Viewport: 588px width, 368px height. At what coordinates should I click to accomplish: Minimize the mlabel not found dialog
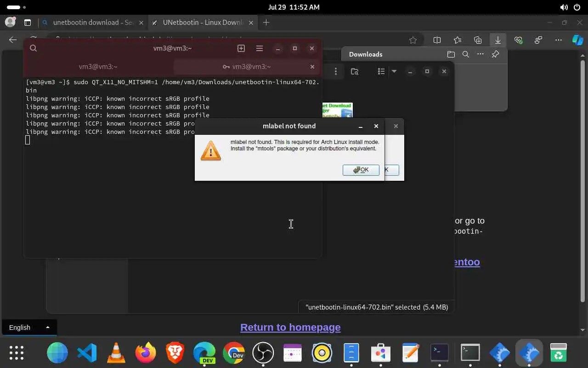pos(361,126)
